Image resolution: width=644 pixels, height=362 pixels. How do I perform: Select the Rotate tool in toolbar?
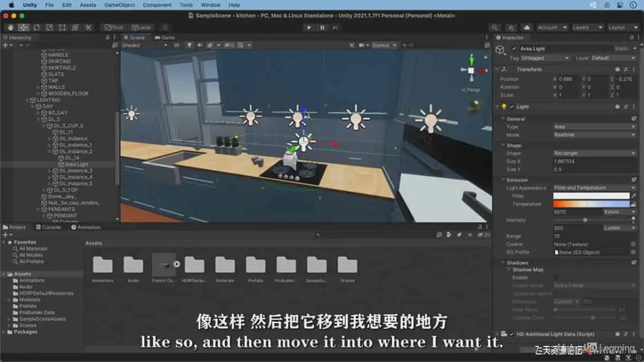tap(36, 27)
